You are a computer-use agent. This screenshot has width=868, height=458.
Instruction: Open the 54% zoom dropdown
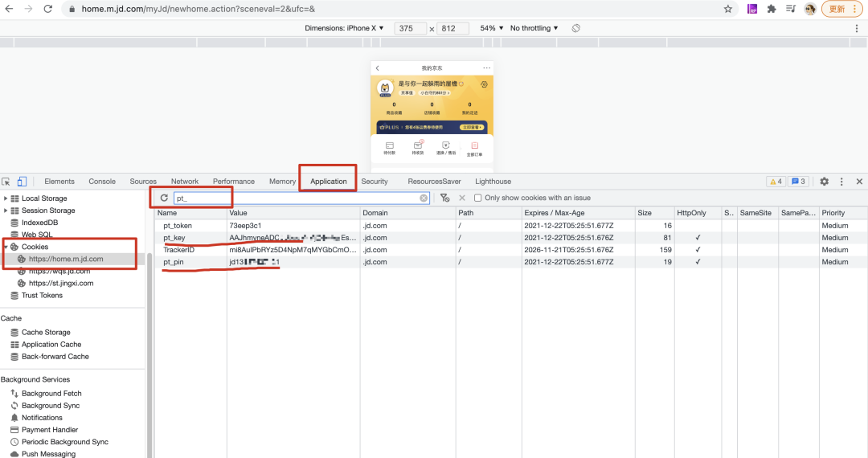(492, 28)
